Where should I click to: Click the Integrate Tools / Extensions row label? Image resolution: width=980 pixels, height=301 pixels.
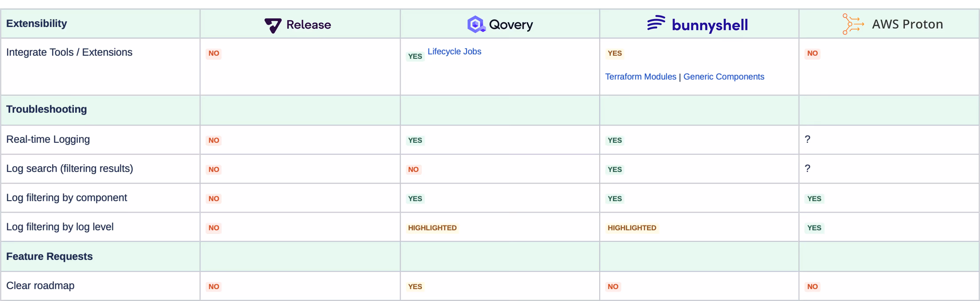(69, 52)
